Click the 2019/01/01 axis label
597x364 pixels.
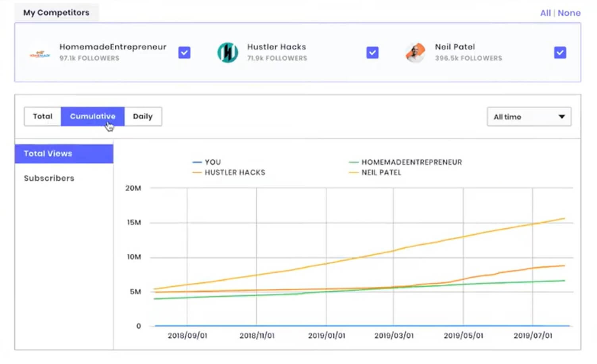pyautogui.click(x=327, y=335)
